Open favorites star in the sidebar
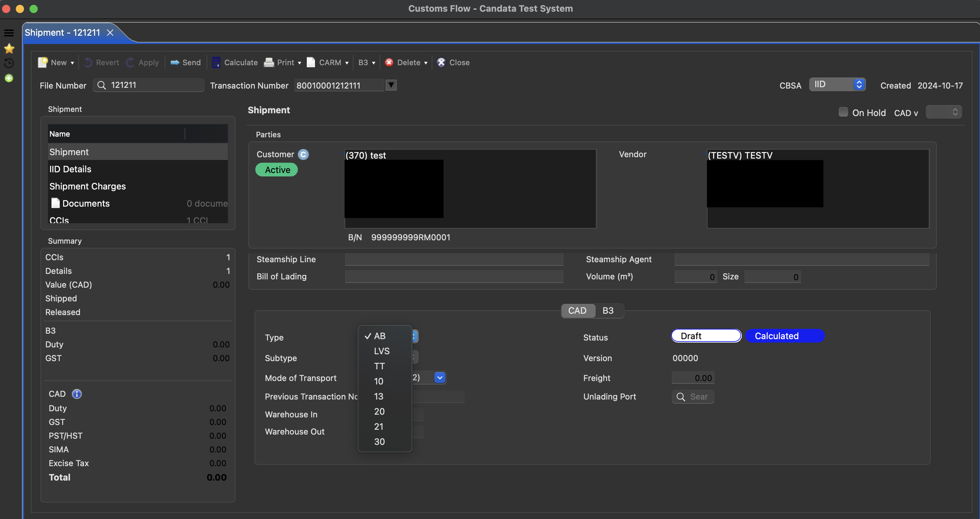 click(9, 48)
